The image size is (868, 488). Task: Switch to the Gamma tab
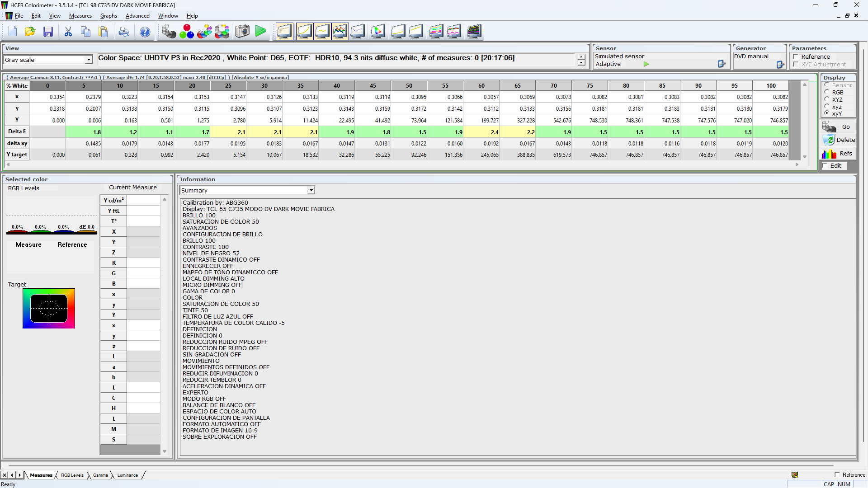point(100,475)
